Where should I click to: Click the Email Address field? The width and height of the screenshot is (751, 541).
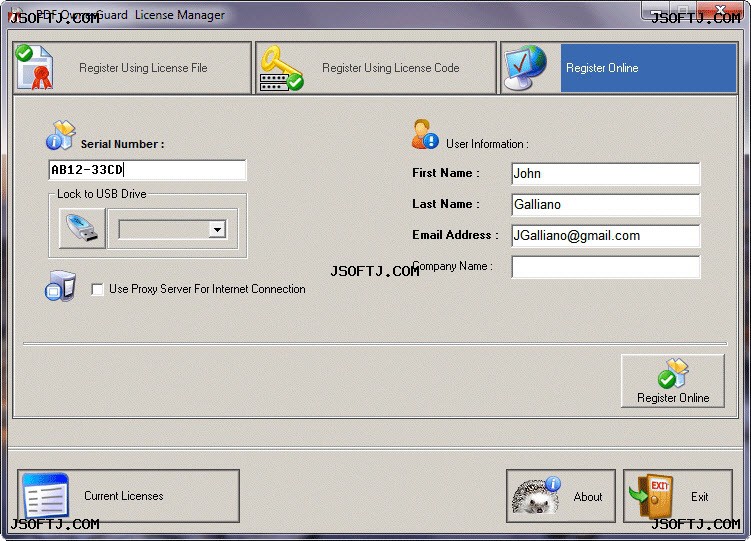click(x=605, y=236)
